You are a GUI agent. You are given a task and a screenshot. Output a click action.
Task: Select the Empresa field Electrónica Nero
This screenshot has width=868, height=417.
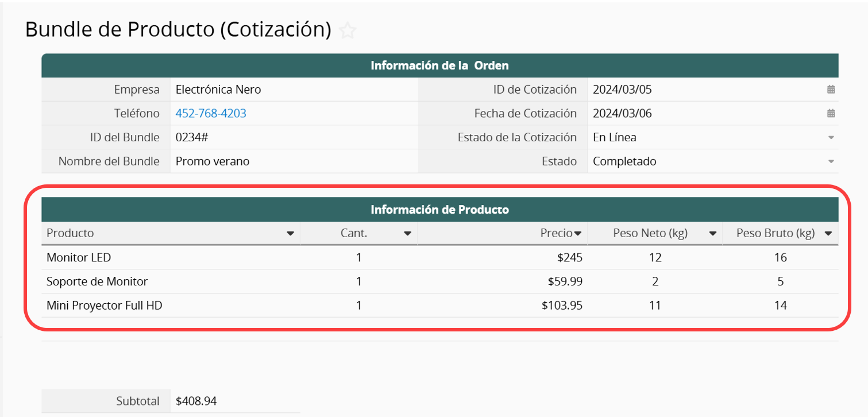(218, 90)
